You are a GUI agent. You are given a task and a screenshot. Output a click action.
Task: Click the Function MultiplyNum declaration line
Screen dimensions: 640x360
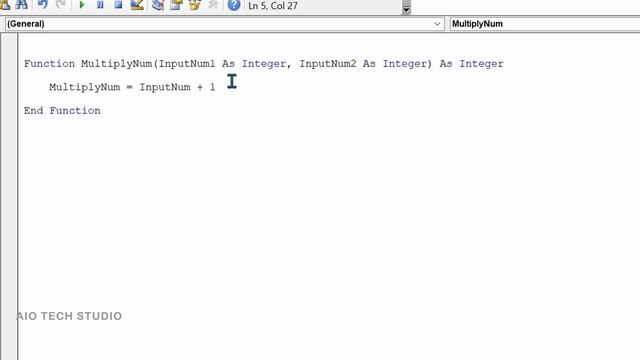264,64
